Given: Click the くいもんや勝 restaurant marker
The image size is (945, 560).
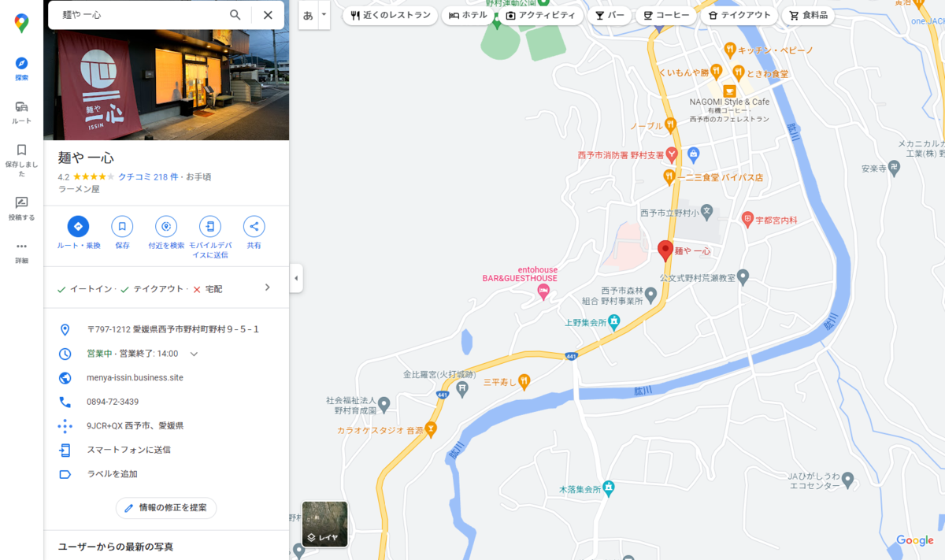Looking at the screenshot, I should pos(715,72).
